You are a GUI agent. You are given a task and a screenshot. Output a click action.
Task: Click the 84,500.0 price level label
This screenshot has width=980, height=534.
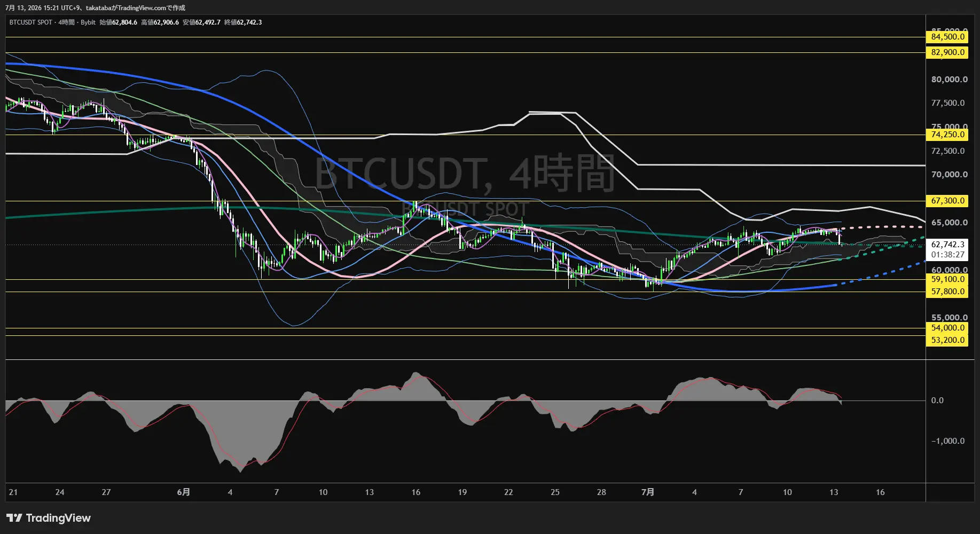pyautogui.click(x=947, y=37)
